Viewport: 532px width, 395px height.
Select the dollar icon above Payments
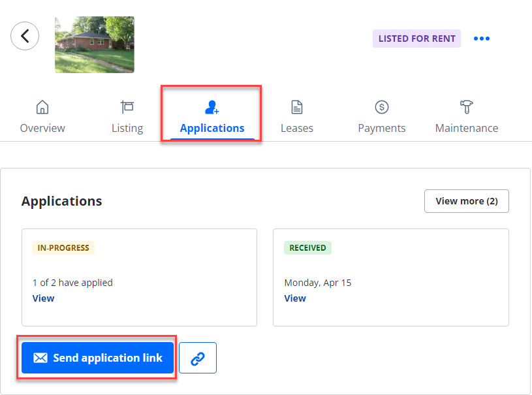[x=381, y=106]
